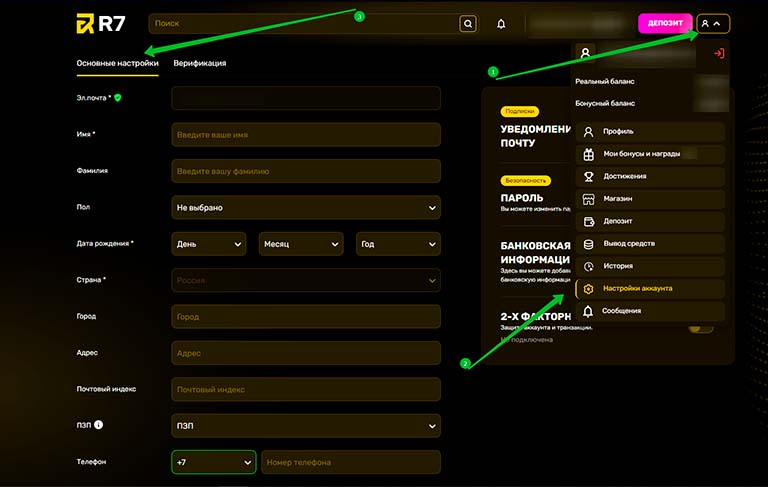Expand the Пол gender dropdown
This screenshot has height=487, width=768.
coord(306,207)
